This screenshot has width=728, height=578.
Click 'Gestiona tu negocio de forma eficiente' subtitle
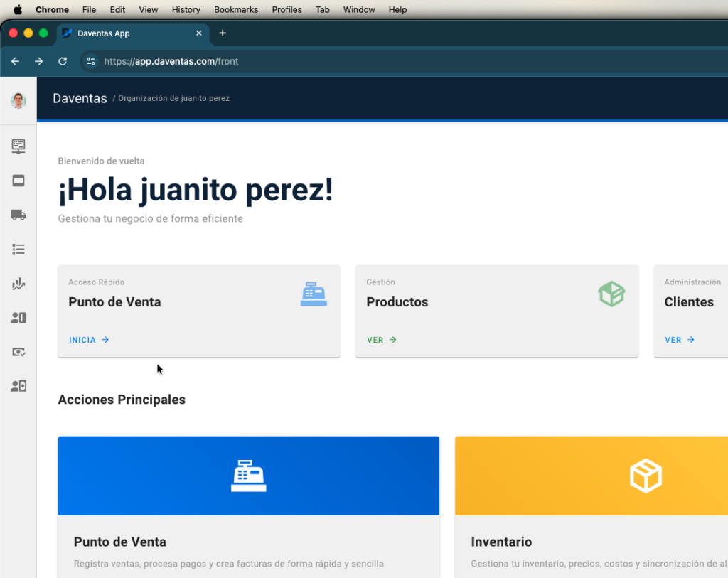151,219
